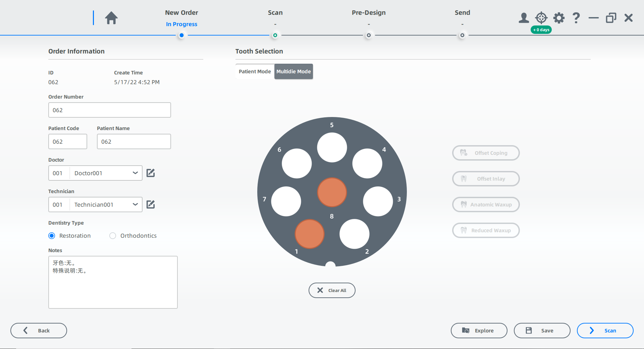Choose Offset Coping type
The image size is (644, 349).
click(x=486, y=153)
